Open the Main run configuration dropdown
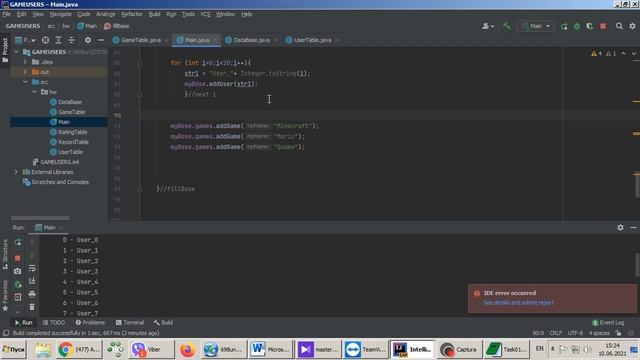Image resolution: width=640 pixels, height=360 pixels. (x=536, y=26)
